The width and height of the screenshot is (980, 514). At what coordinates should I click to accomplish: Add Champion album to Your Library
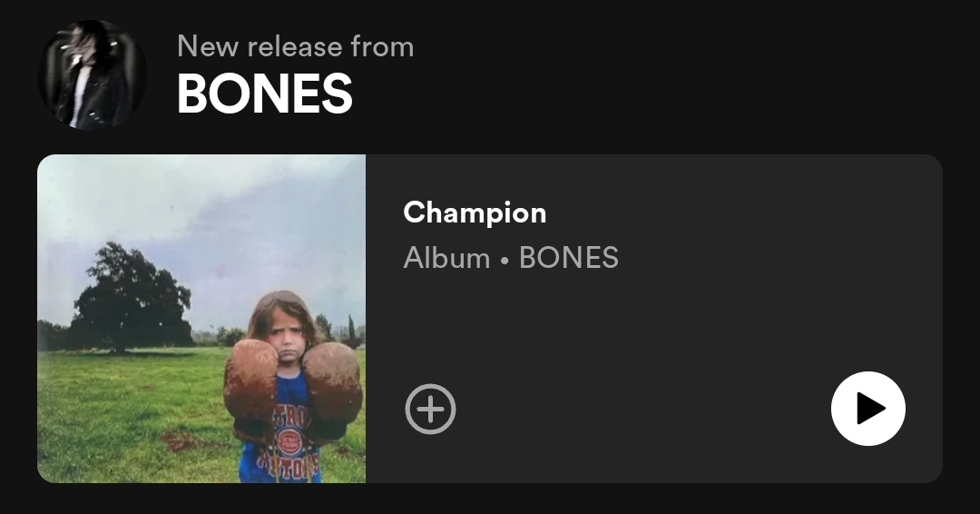coord(431,409)
